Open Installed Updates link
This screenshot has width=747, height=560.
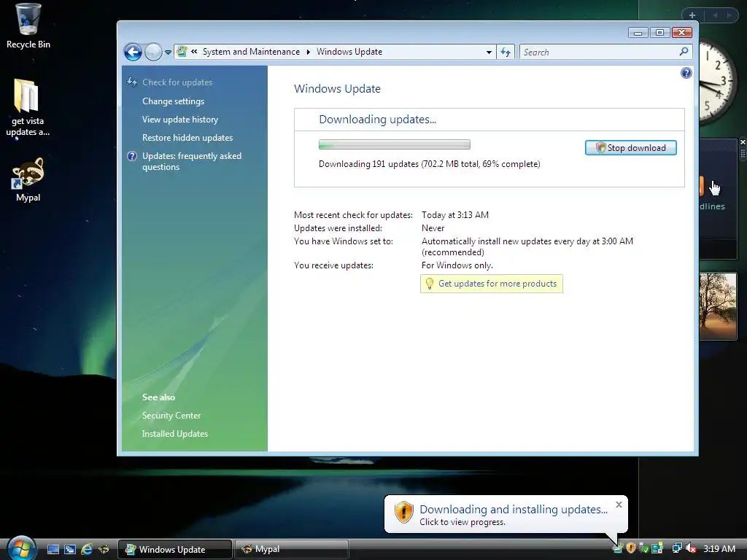(175, 434)
